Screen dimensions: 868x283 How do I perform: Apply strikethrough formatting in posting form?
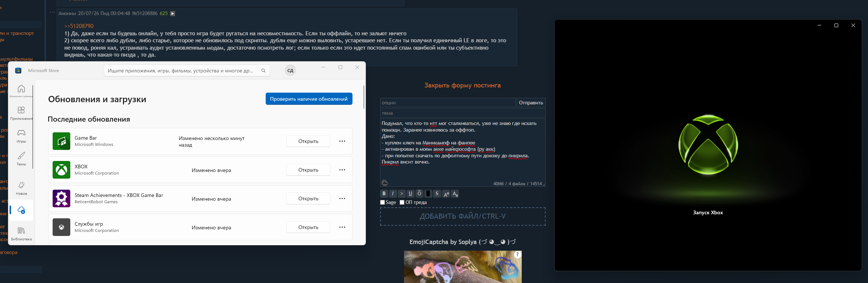click(437, 194)
